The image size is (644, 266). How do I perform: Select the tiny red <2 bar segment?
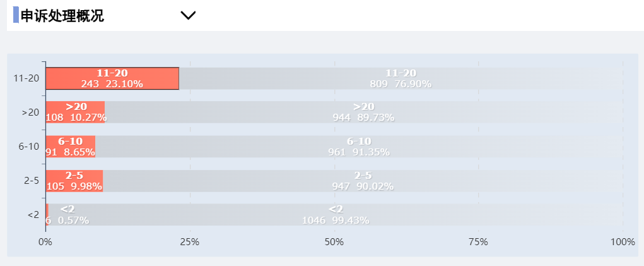(47, 215)
